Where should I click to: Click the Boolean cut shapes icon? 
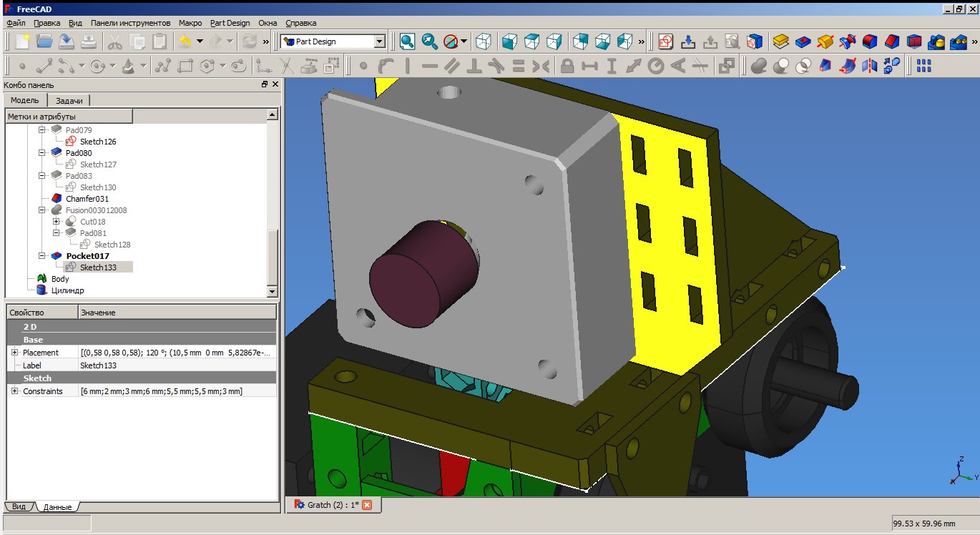click(x=781, y=66)
